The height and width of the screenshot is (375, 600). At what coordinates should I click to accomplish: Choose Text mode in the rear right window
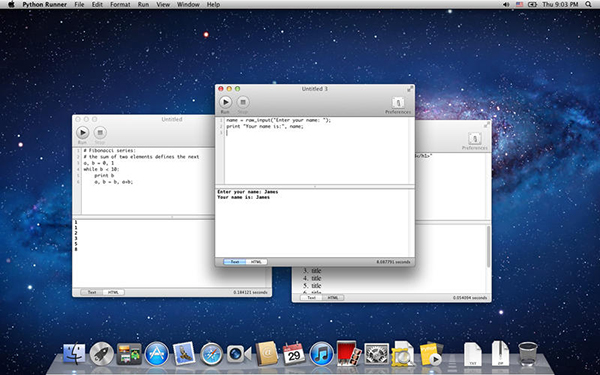point(311,297)
